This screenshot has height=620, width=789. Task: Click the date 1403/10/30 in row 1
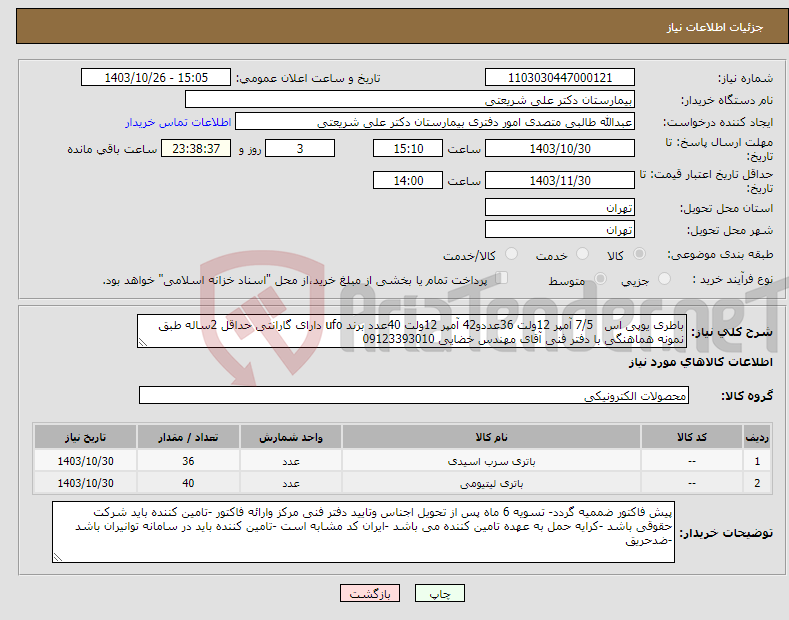tap(85, 461)
